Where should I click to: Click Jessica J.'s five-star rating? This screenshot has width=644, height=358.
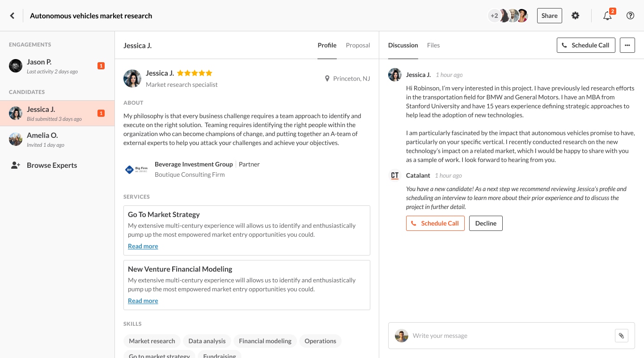click(195, 72)
